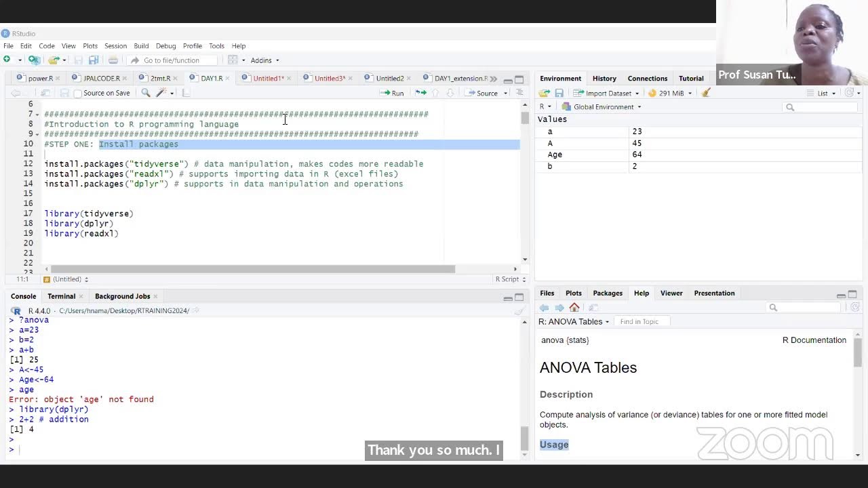Image resolution: width=868 pixels, height=488 pixels.
Task: Click the Help pane back arrow
Action: point(545,308)
